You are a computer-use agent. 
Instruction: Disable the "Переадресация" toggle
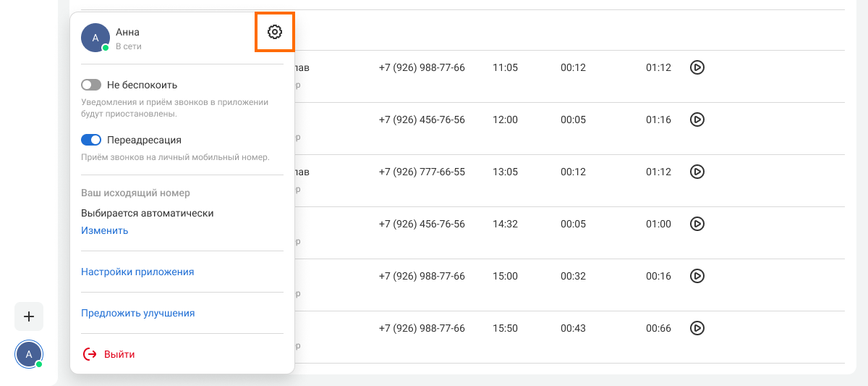click(x=91, y=140)
